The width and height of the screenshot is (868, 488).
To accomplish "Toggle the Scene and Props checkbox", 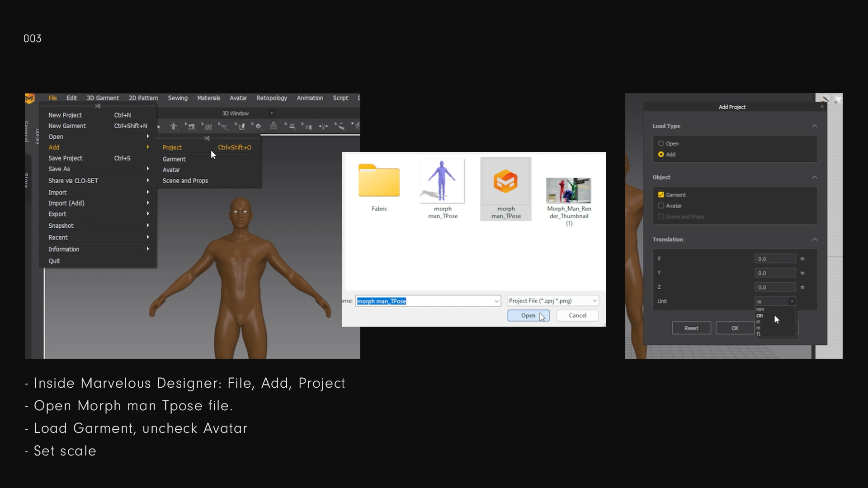I will 661,217.
